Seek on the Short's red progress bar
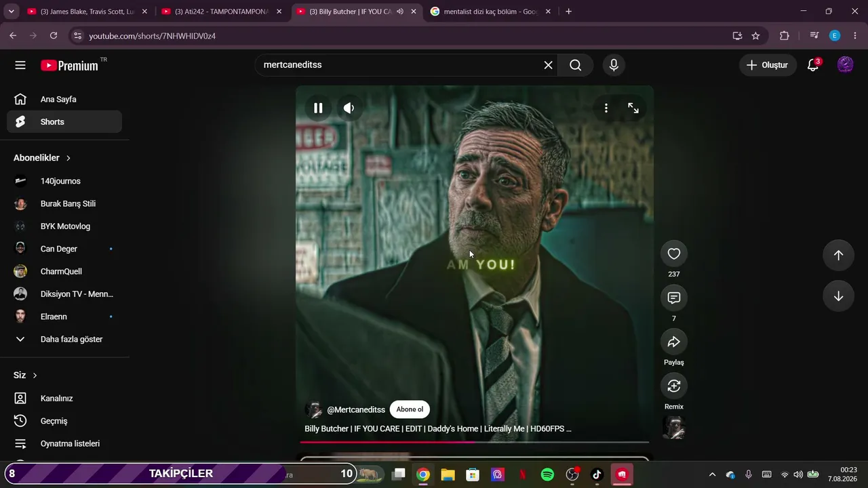Image resolution: width=868 pixels, height=488 pixels. click(x=474, y=442)
